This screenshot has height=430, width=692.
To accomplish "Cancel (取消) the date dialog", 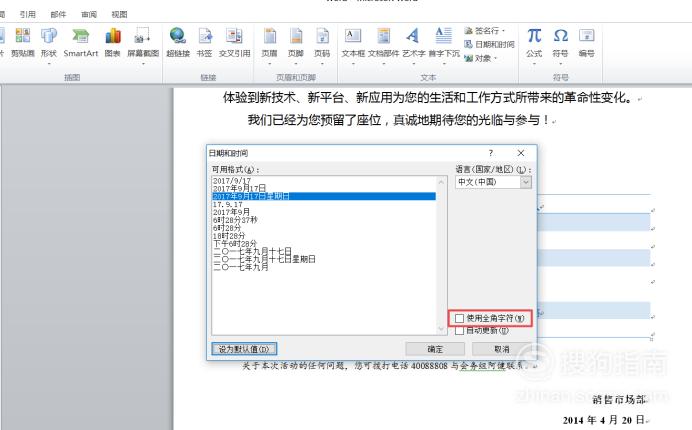I will click(501, 349).
